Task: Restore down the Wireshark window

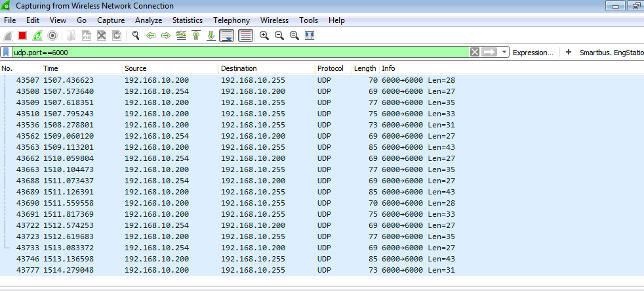Action: pyautogui.click(x=635, y=6)
